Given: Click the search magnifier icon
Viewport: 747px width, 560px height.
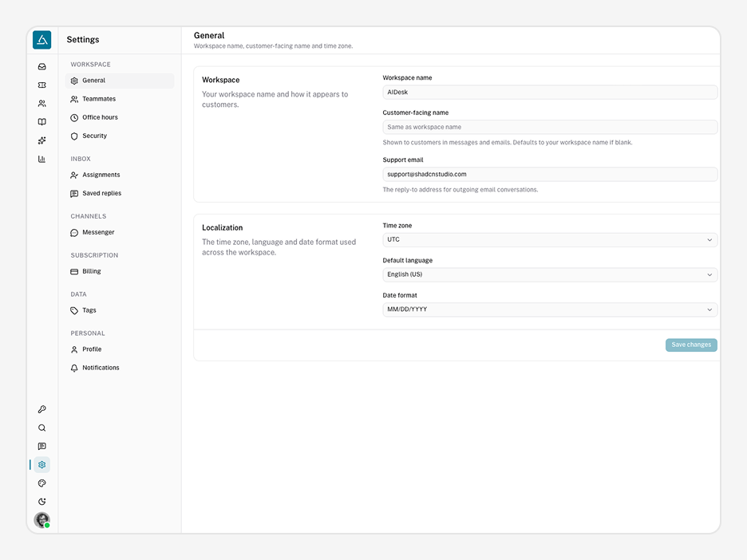Looking at the screenshot, I should tap(42, 428).
